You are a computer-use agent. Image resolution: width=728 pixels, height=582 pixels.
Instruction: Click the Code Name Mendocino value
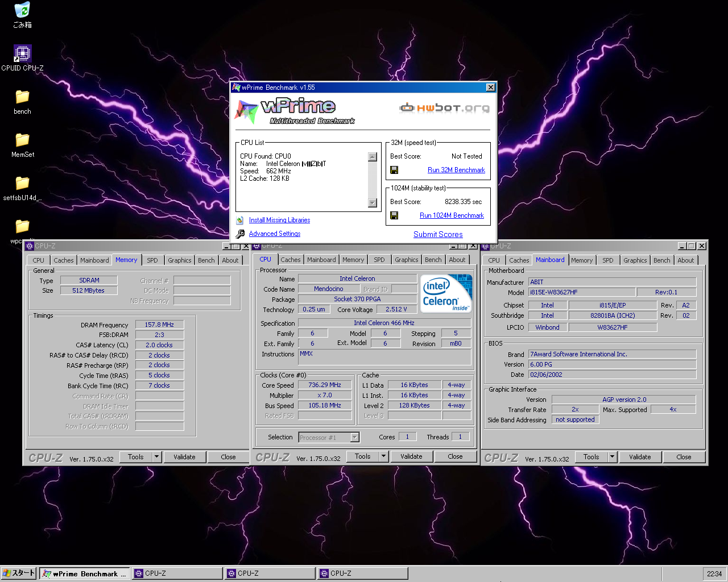(329, 289)
